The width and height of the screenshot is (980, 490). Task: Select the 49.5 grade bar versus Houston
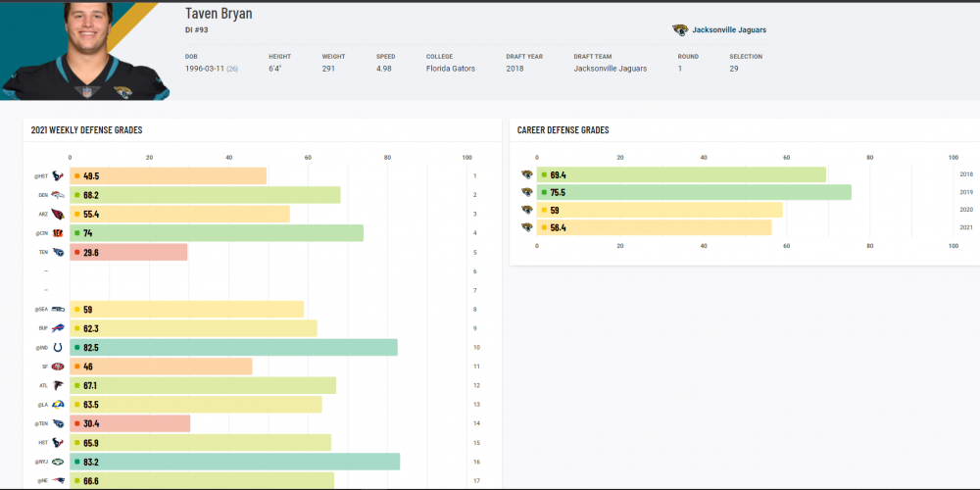tap(169, 176)
